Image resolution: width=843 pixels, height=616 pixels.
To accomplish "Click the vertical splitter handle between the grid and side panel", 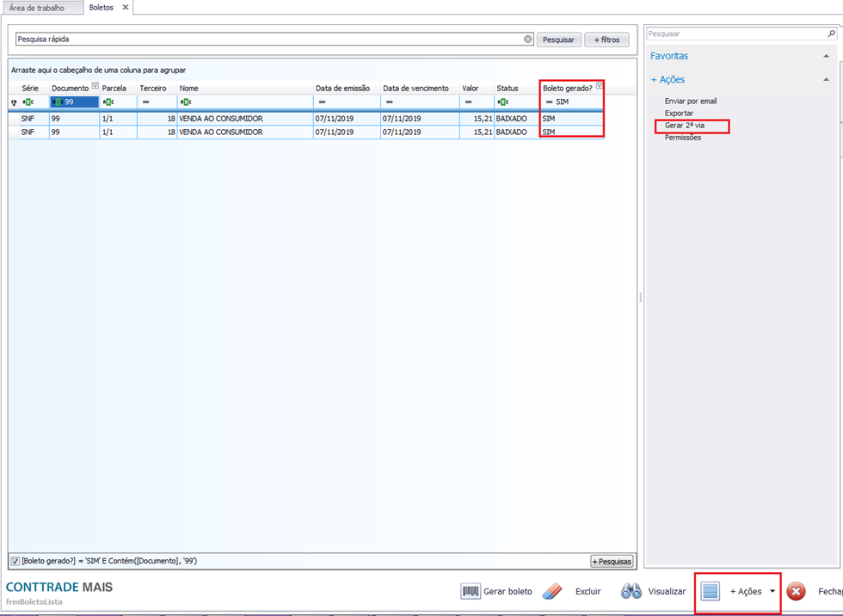I will click(640, 297).
